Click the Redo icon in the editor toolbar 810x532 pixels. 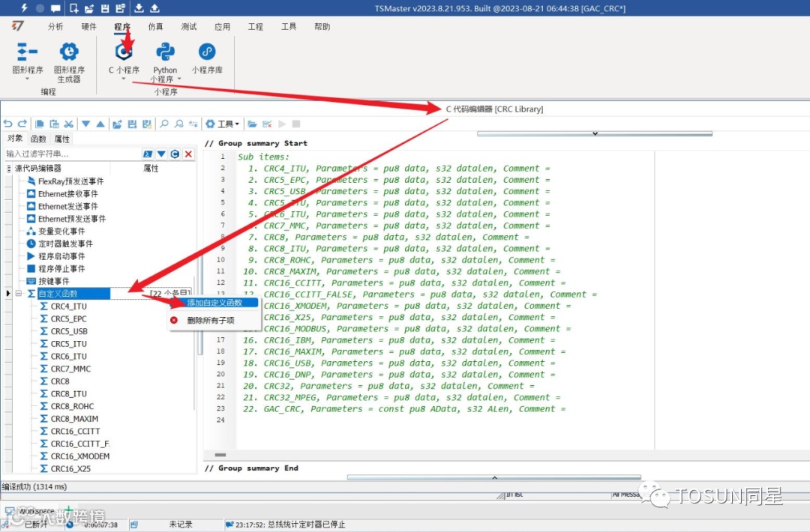click(22, 124)
